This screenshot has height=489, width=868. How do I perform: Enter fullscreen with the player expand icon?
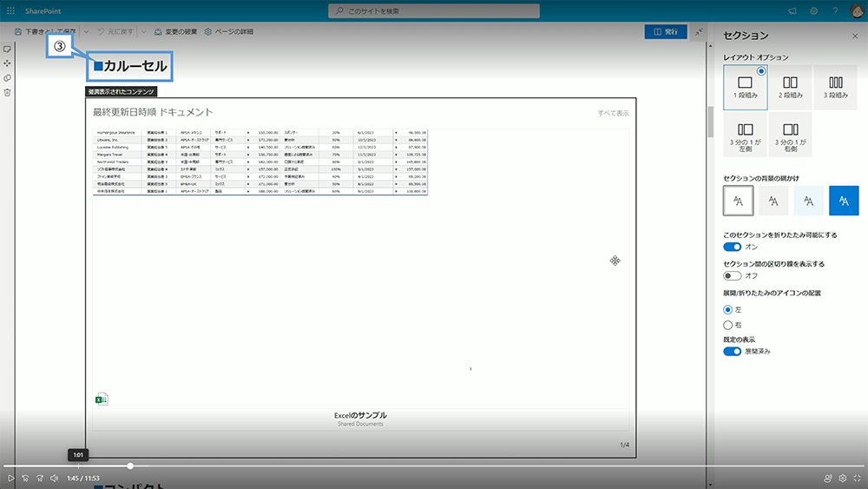point(858,478)
